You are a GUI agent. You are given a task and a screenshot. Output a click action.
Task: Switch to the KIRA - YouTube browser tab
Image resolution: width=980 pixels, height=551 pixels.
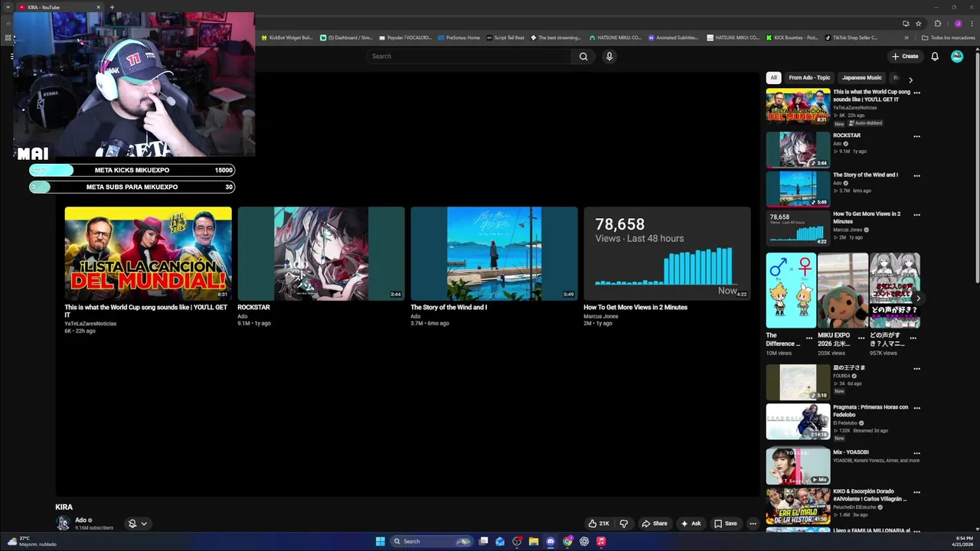click(x=60, y=7)
